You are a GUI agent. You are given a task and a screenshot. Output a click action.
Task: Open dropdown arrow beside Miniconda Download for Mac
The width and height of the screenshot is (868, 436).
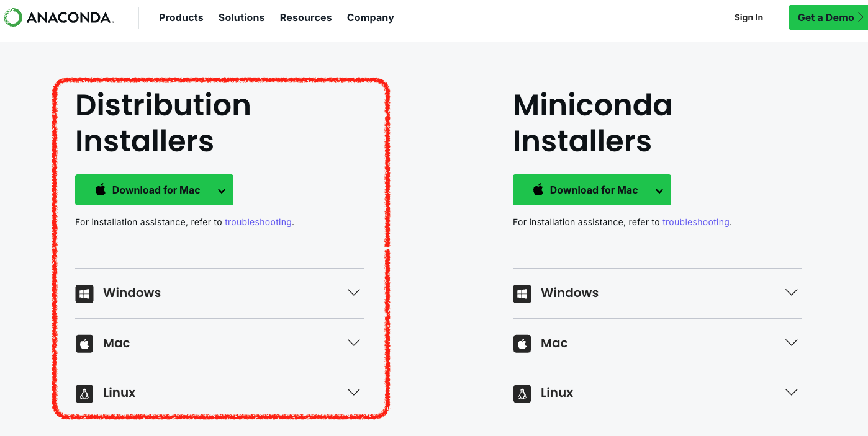660,190
